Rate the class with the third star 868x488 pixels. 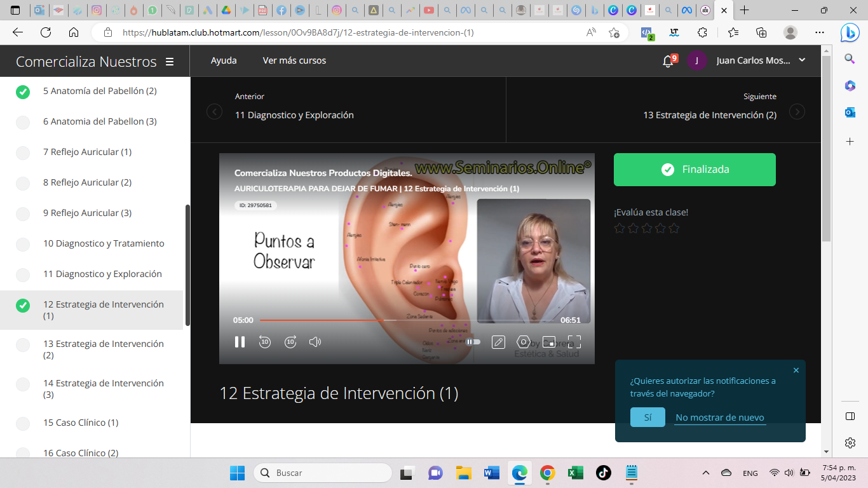(647, 228)
